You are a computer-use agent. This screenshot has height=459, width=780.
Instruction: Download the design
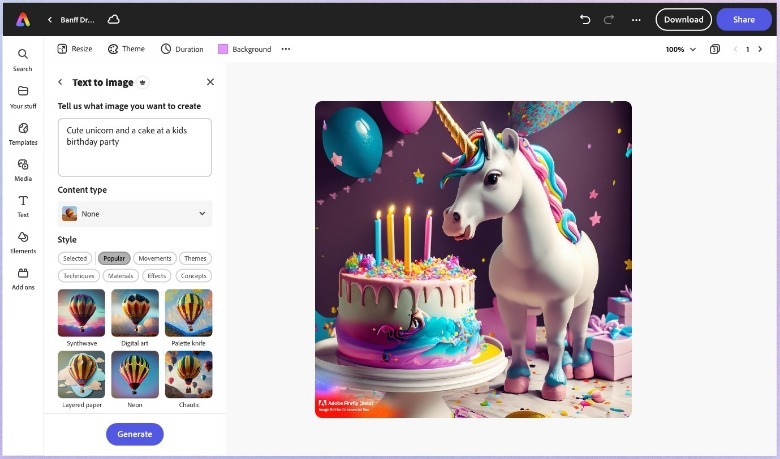coord(683,20)
